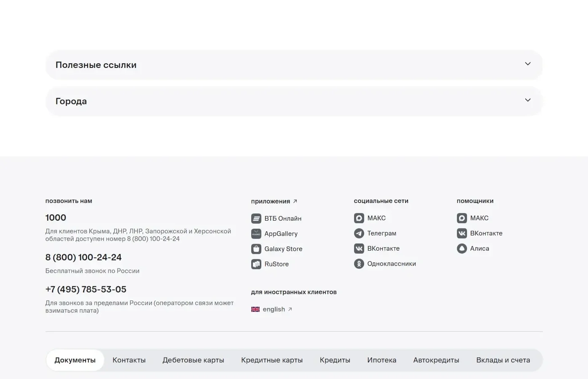Click the Galaxy Store bag icon
Image resolution: width=588 pixels, height=379 pixels.
256,249
